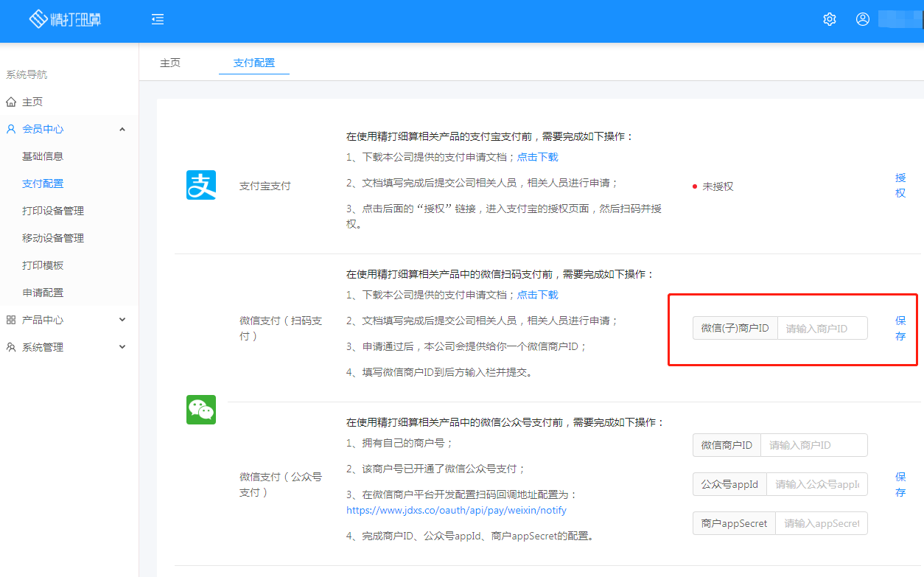
Task: Expand the 产品中心 menu chevron
Action: 122,320
